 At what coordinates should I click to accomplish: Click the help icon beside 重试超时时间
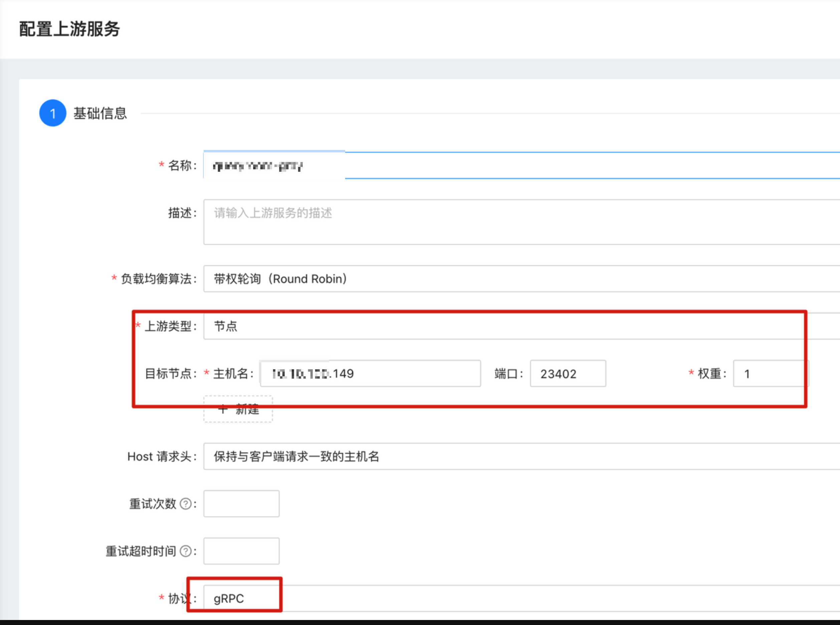pos(185,551)
